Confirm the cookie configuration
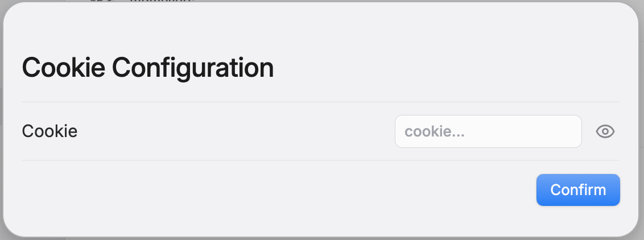The width and height of the screenshot is (644, 240). click(x=577, y=189)
